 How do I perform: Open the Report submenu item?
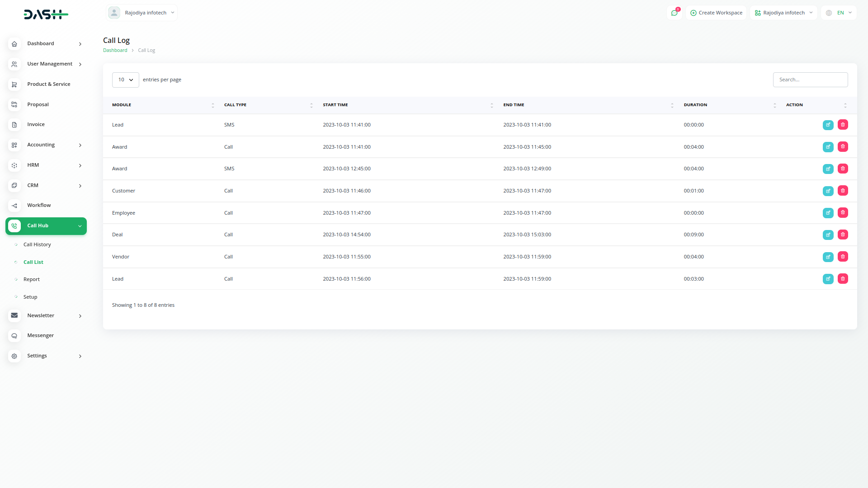(x=32, y=279)
